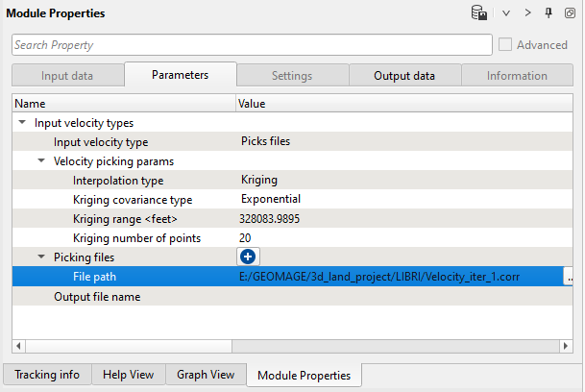Collapse the Velocity picking params group
Viewport: 585px width, 392px height.
pyautogui.click(x=41, y=161)
